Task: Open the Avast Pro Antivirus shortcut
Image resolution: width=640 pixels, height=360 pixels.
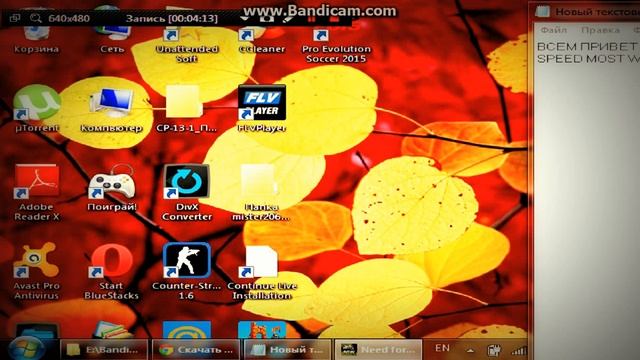Action: tap(37, 271)
